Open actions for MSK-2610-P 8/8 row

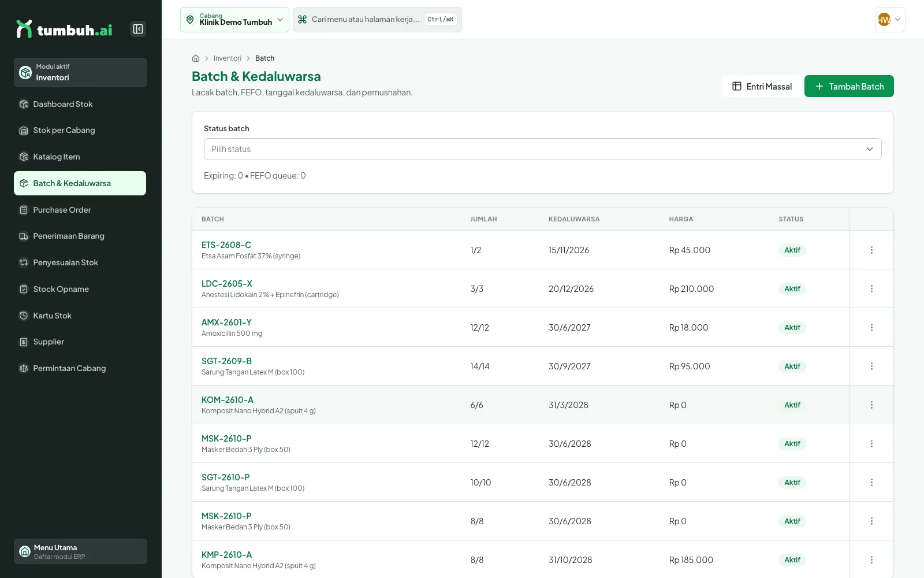coord(871,521)
